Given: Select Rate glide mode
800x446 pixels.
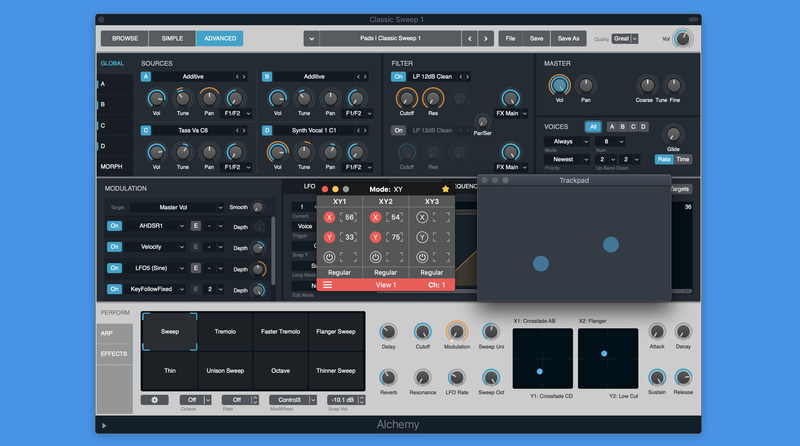Looking at the screenshot, I should pyautogui.click(x=664, y=159).
